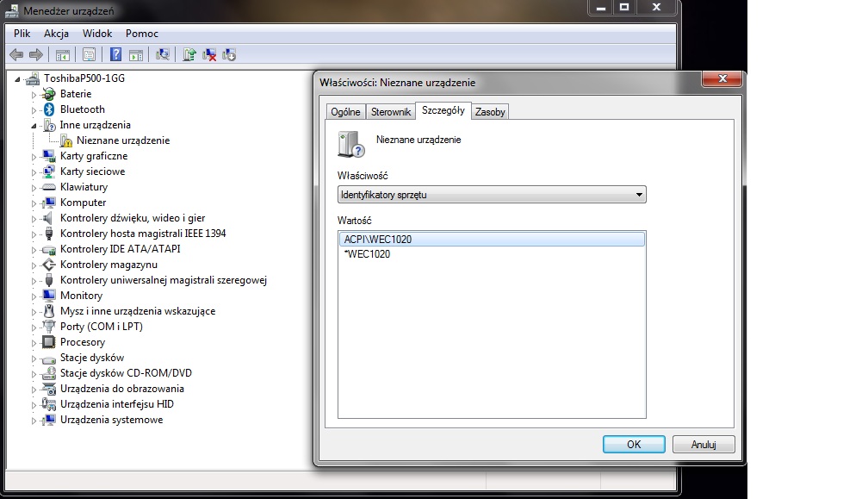This screenshot has width=868, height=499.
Task: Expand the Karty graficzne node
Action: click(x=35, y=156)
